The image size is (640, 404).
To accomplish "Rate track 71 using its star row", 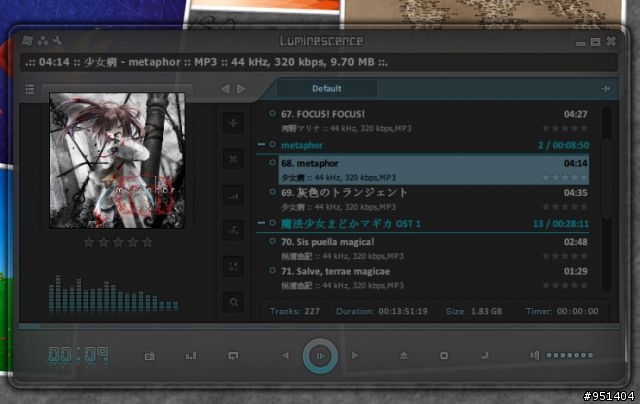I will [565, 285].
